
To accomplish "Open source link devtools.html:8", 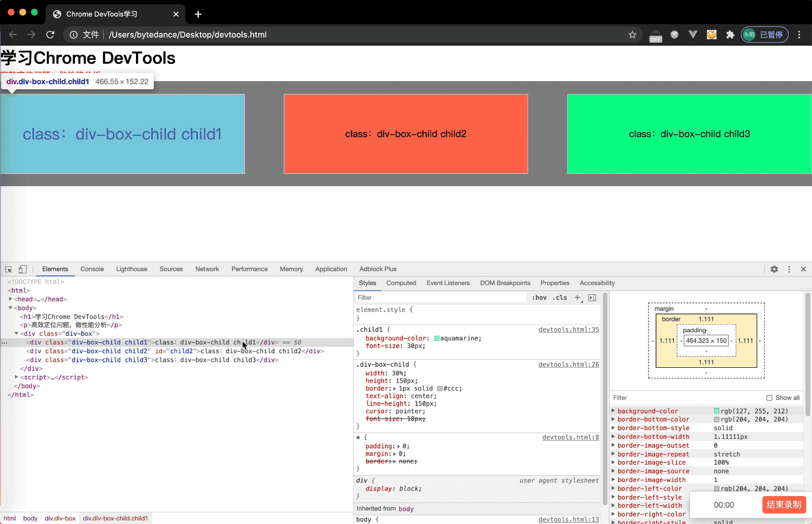I will [x=570, y=437].
